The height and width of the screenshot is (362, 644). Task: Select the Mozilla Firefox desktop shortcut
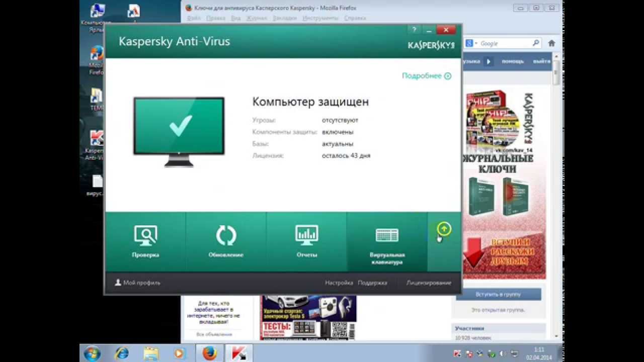pos(96,61)
